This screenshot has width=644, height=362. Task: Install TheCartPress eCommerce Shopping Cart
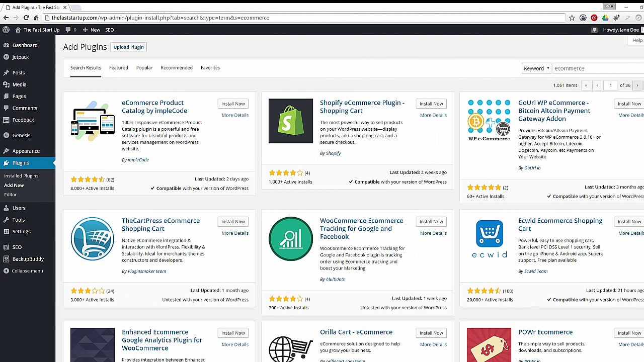233,222
